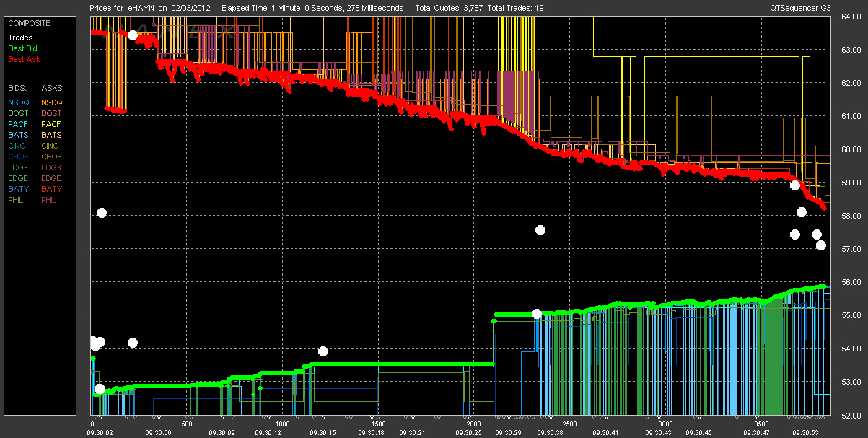Select EDGX in the BIDS column

coord(18,167)
